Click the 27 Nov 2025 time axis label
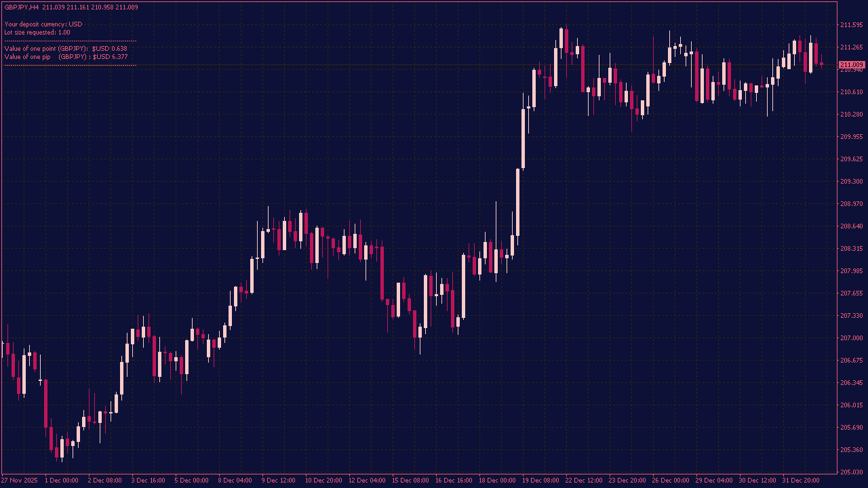This screenshot has height=488, width=868. 20,480
